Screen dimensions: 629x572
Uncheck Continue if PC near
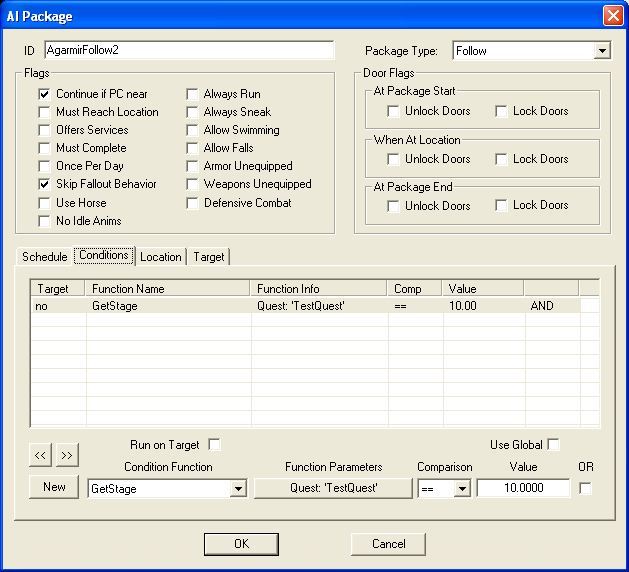point(44,94)
